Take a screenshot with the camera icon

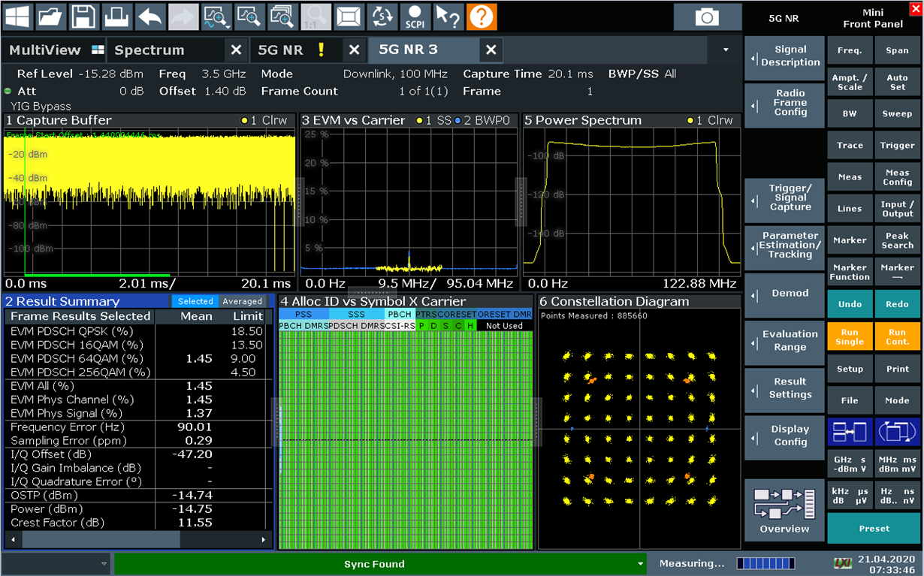click(x=706, y=17)
